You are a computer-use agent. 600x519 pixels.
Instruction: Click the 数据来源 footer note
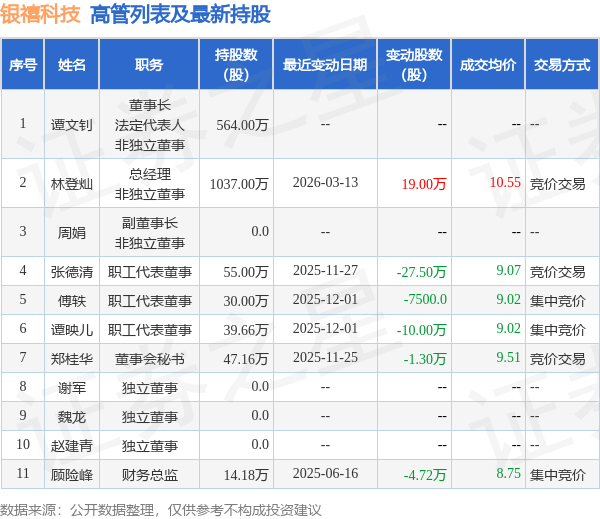pyautogui.click(x=161, y=510)
